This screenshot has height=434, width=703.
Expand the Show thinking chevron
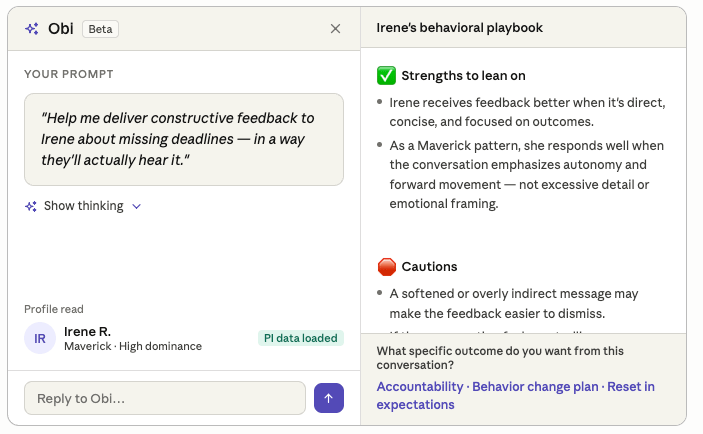pyautogui.click(x=137, y=206)
